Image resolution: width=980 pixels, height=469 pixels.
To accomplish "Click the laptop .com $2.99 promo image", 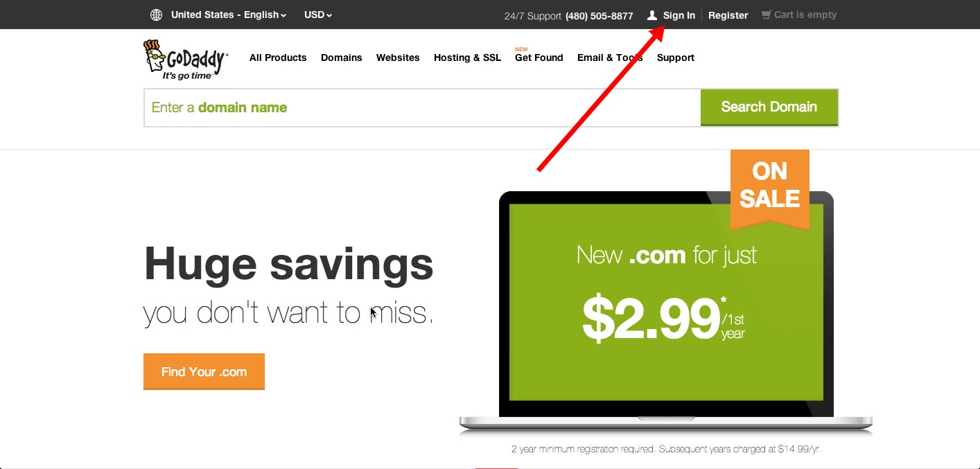I will [666, 312].
